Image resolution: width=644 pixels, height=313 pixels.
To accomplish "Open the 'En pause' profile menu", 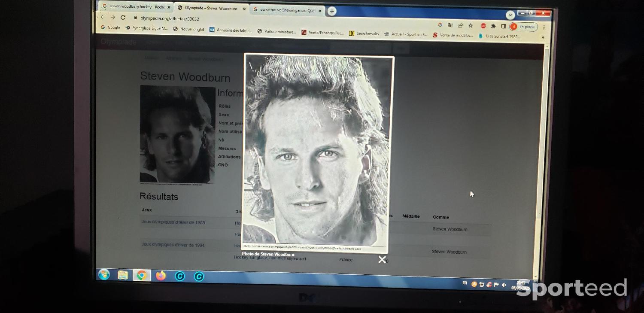I will (524, 27).
